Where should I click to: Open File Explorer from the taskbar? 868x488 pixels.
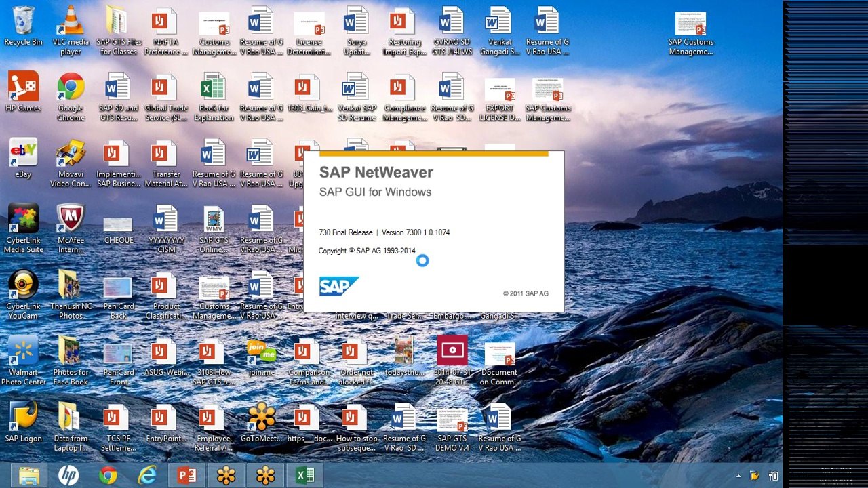coord(29,476)
